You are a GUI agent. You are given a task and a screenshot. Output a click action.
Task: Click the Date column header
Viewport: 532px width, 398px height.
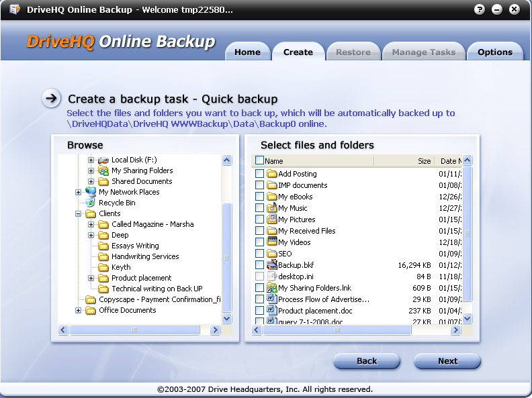coord(449,161)
